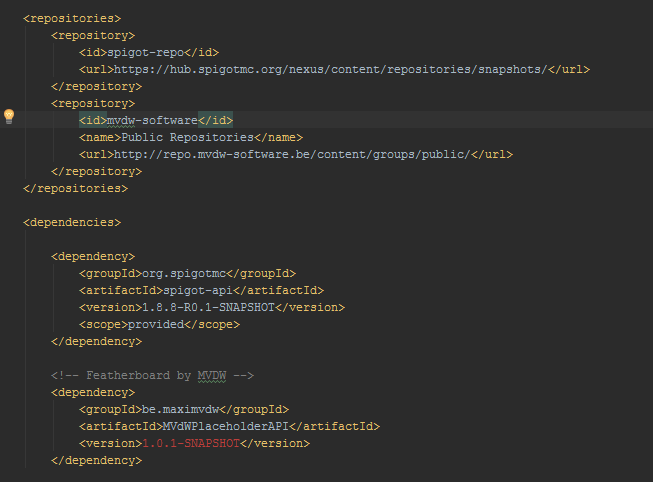The height and width of the screenshot is (482, 653).
Task: Click the opening <dependencies> tag
Action: point(72,222)
